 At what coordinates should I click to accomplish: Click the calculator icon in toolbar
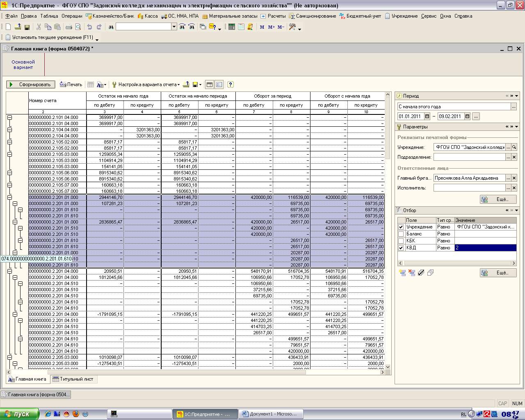point(231,27)
